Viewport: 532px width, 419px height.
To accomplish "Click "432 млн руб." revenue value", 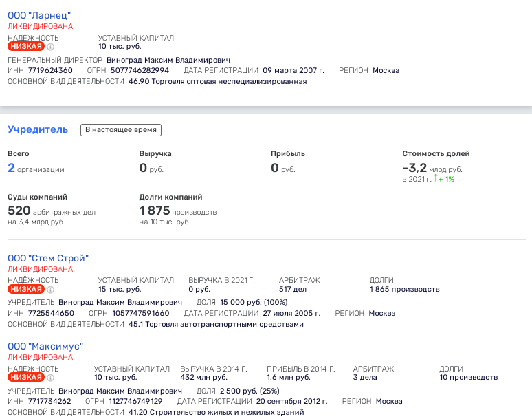I will pyautogui.click(x=203, y=377).
